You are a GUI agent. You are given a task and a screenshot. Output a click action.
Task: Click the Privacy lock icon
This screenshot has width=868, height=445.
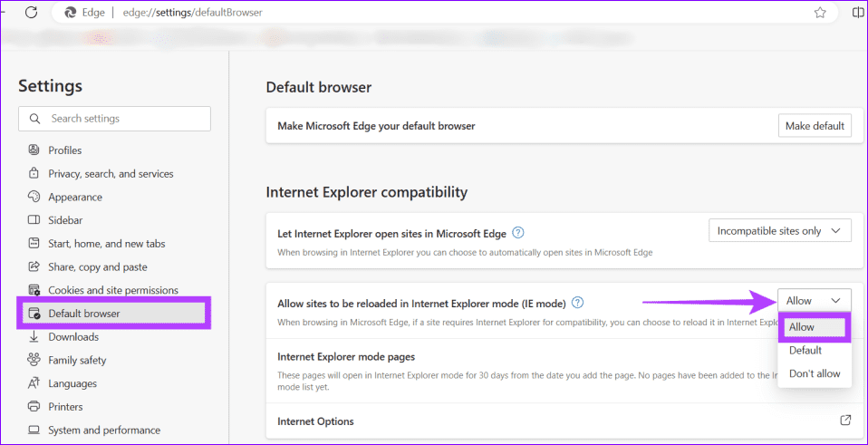(34, 173)
